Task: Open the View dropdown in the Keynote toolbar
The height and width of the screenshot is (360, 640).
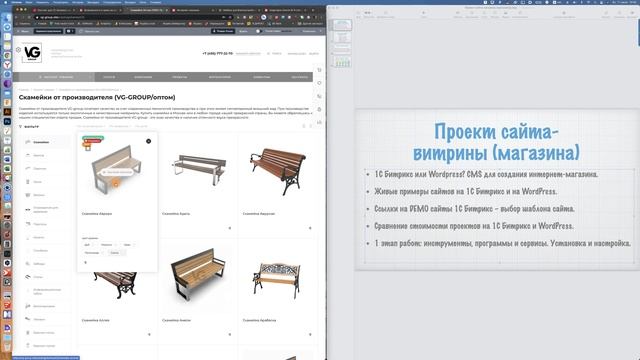Action: click(x=358, y=14)
